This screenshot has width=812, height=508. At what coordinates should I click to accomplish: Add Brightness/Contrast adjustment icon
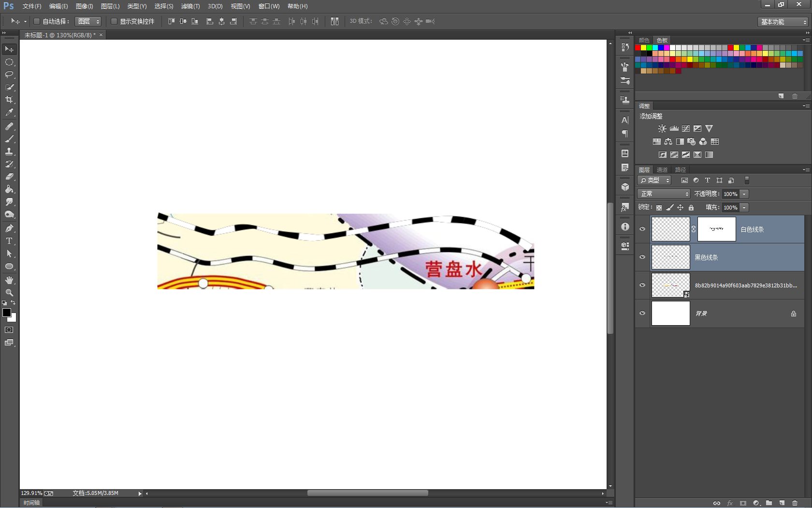(x=662, y=129)
